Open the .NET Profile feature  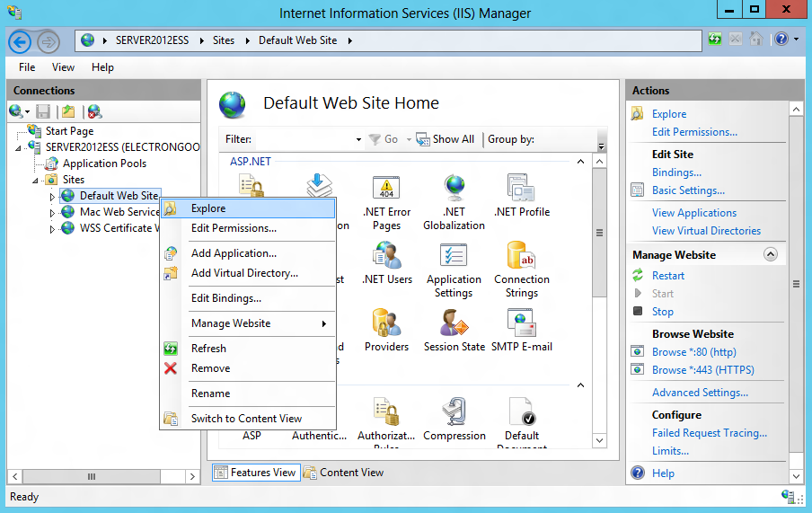(522, 196)
